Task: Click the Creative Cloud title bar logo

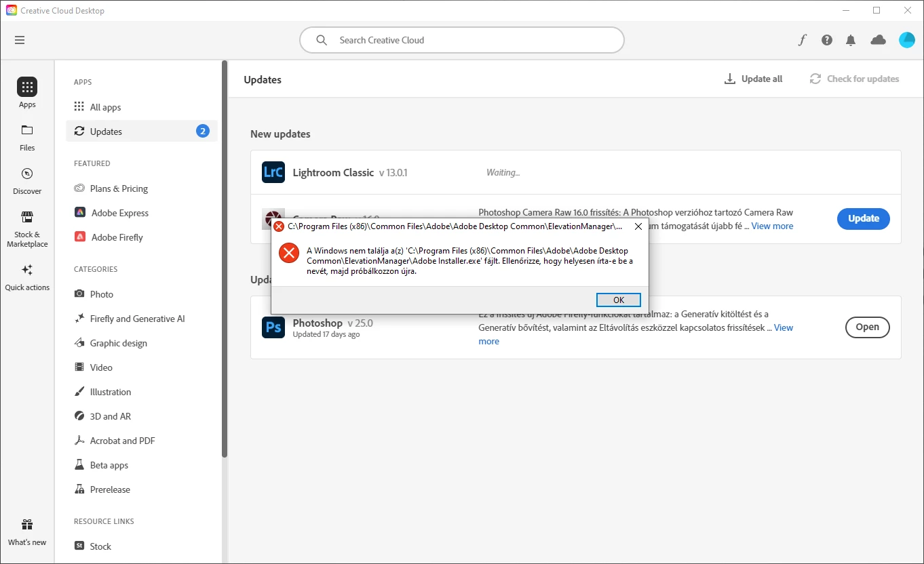Action: pos(11,10)
